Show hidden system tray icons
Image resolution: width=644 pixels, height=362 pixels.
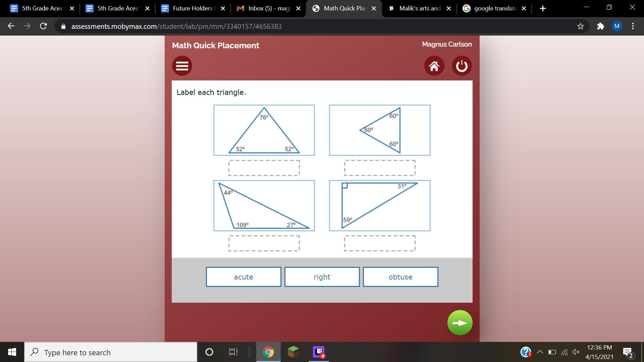click(x=540, y=352)
